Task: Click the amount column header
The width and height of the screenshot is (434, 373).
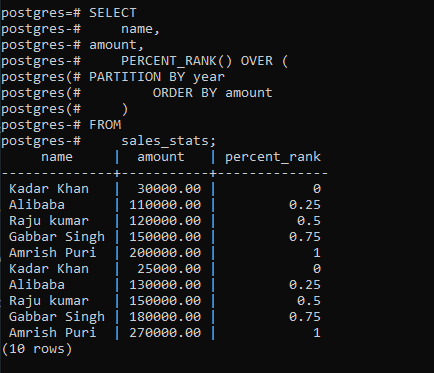Action: point(161,157)
